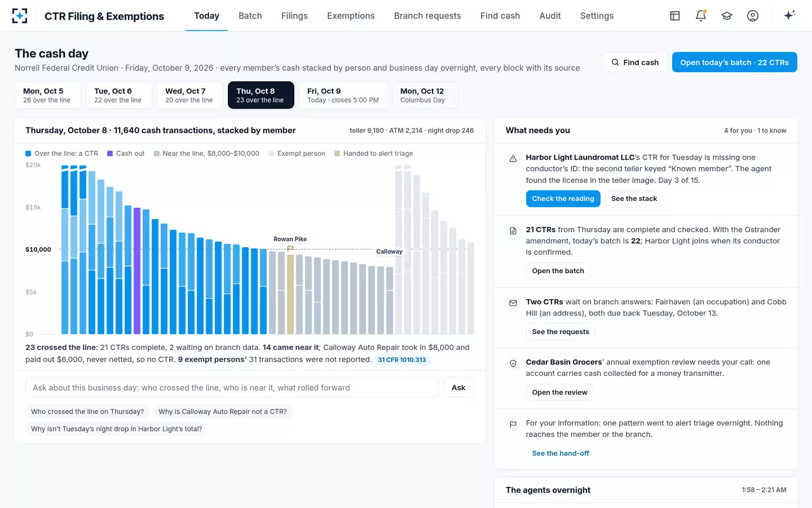
Task: Open the user account icon
Action: click(x=753, y=16)
